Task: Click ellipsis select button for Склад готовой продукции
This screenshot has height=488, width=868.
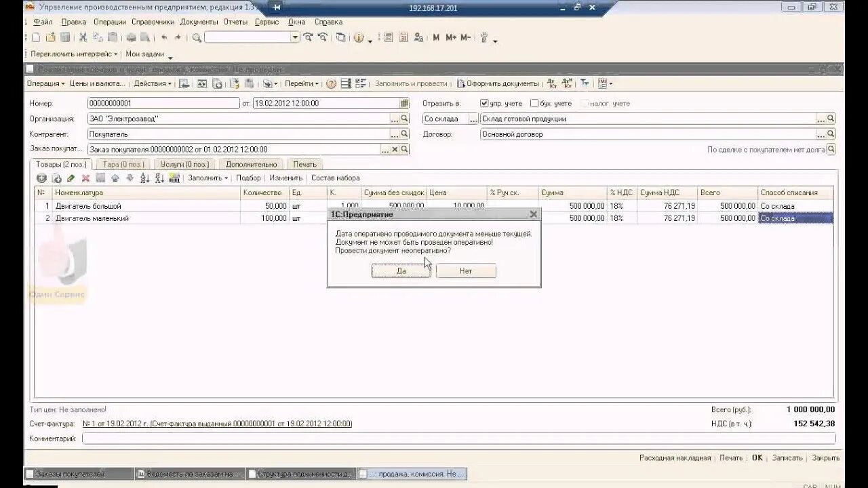Action: tap(821, 119)
